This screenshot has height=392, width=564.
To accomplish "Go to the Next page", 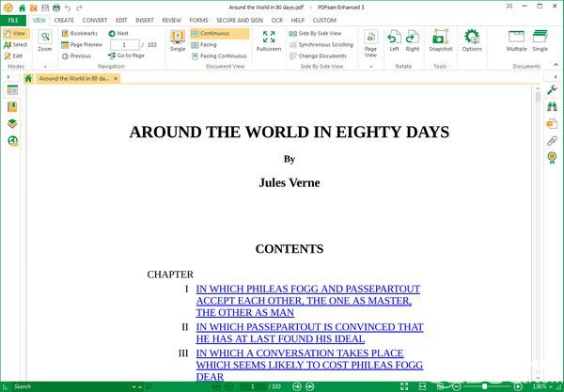I will [x=118, y=34].
